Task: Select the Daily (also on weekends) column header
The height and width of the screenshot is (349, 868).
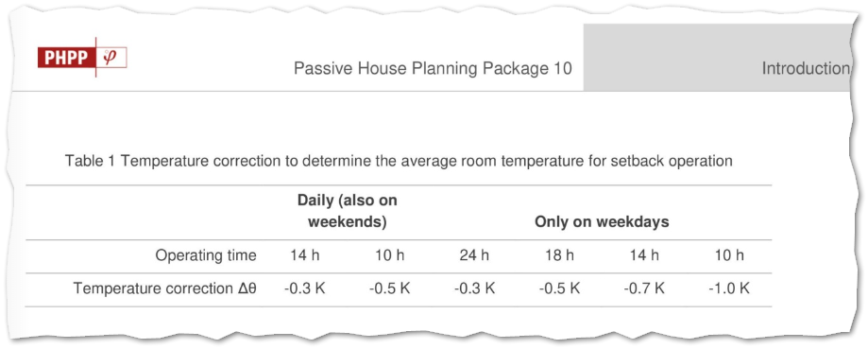Action: click(347, 212)
